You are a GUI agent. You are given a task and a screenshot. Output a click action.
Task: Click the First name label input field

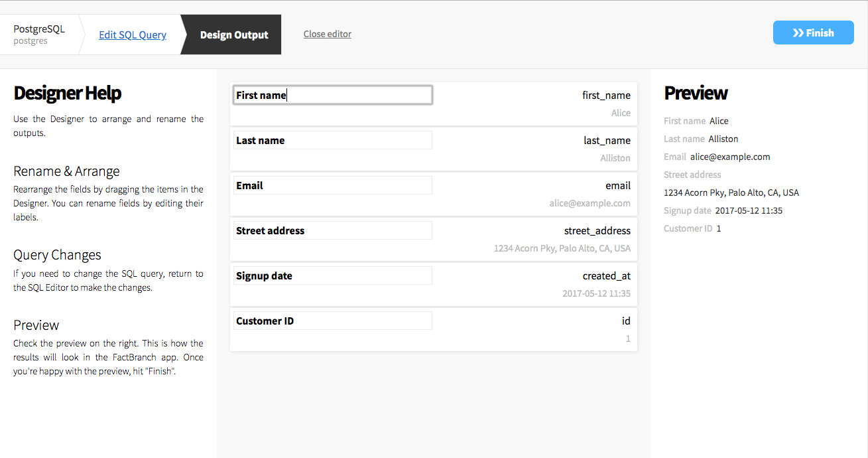pyautogui.click(x=332, y=94)
